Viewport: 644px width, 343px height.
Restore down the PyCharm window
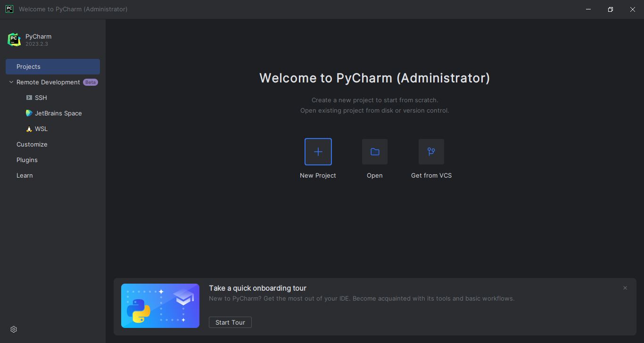611,9
